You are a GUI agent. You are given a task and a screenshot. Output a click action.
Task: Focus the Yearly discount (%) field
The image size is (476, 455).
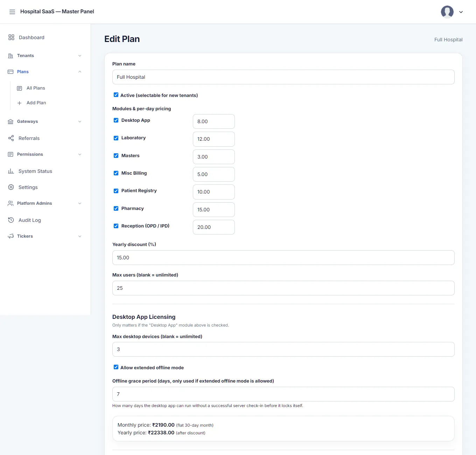[x=283, y=258]
